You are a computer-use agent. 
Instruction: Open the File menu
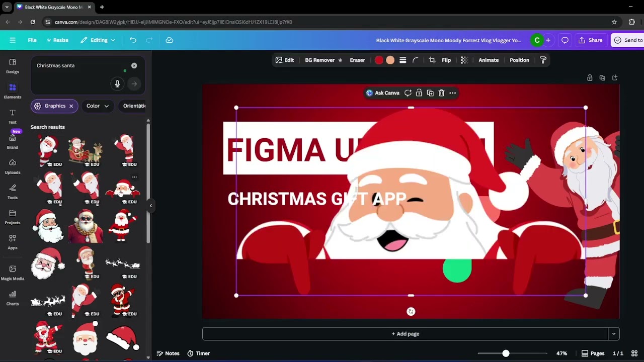point(32,40)
